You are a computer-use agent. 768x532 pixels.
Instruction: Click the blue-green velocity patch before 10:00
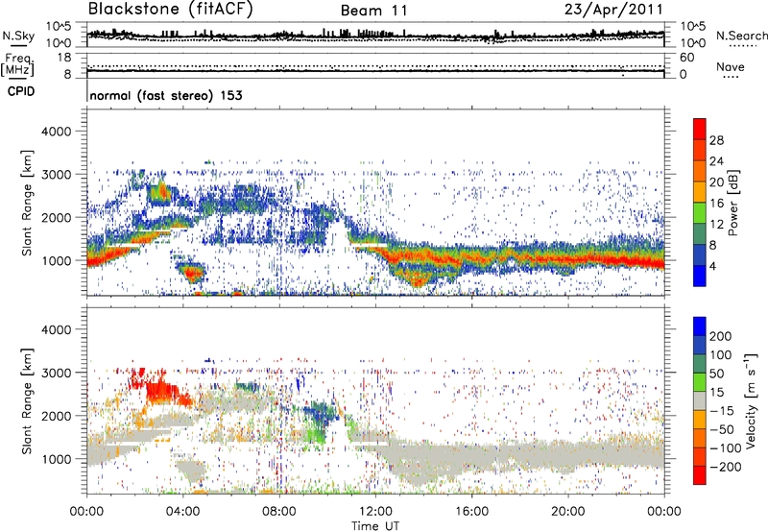point(320,413)
